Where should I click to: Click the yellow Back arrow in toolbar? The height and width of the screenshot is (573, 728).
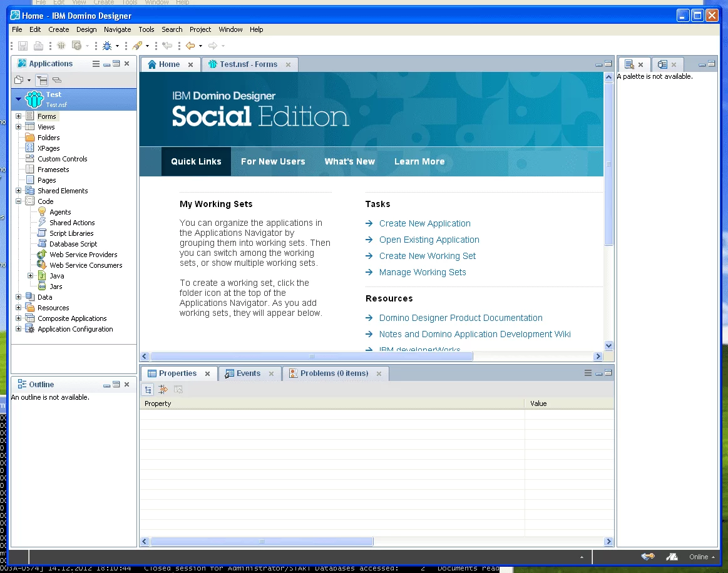[190, 46]
